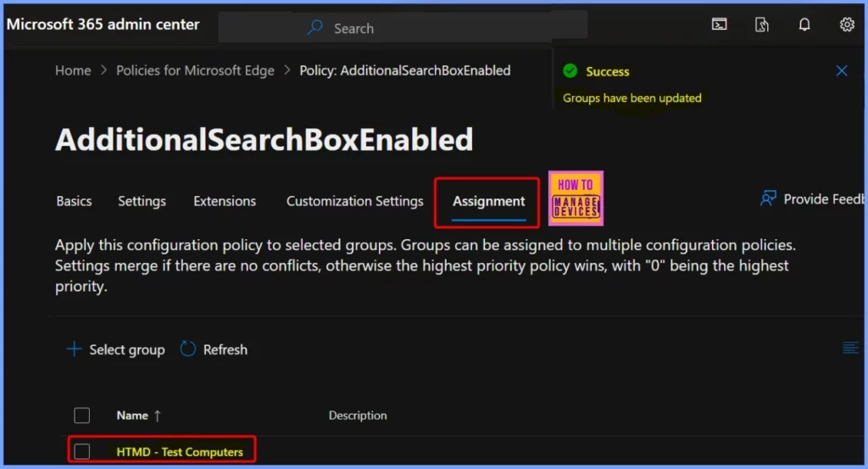This screenshot has height=469, width=868.
Task: Go to Home breadcrumb
Action: tap(73, 70)
